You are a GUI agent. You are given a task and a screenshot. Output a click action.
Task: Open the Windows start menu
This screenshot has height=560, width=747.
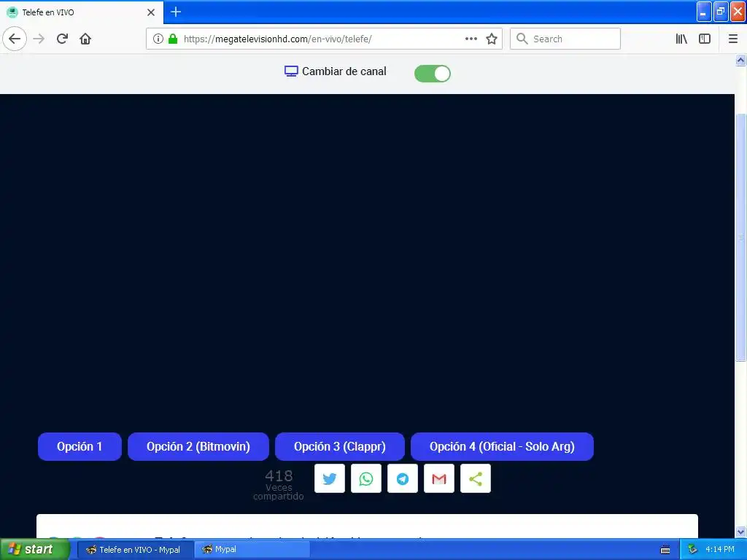(x=34, y=549)
